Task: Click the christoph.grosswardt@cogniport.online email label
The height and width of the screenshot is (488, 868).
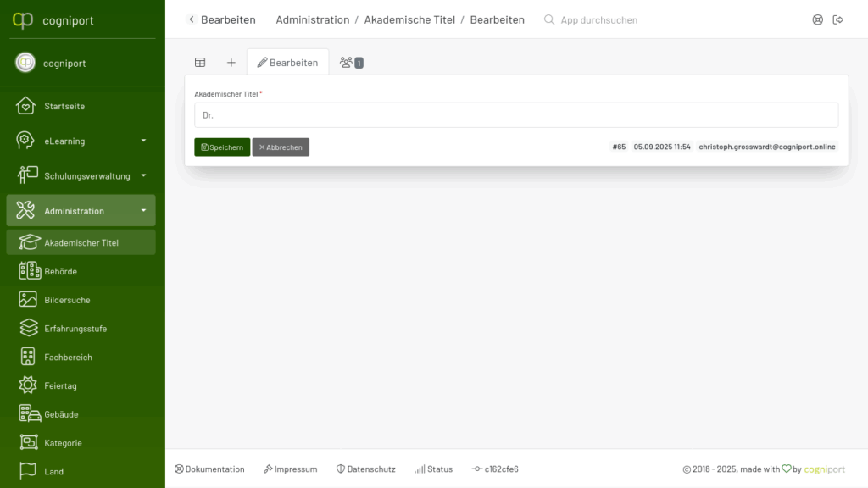Action: click(766, 147)
